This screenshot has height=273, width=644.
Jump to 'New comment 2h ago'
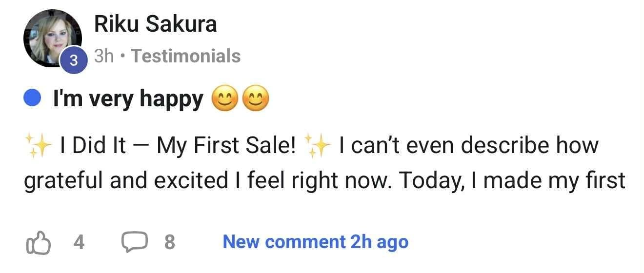315,242
